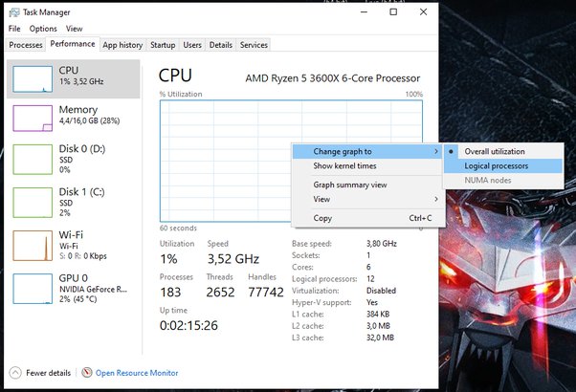The height and width of the screenshot is (392, 576).
Task: Switch to the Startup tab
Action: pyautogui.click(x=163, y=45)
